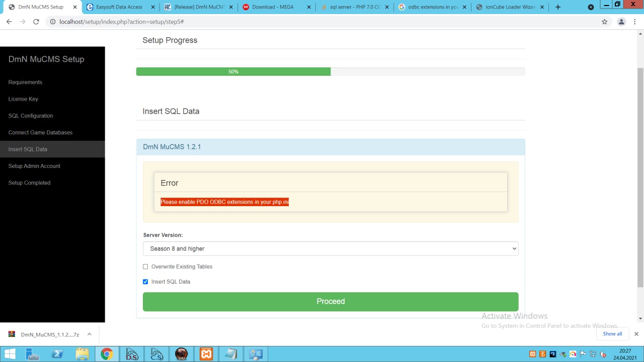Viewport: 644px width, 362px height.
Task: Open a new browser tab
Action: 558,7
